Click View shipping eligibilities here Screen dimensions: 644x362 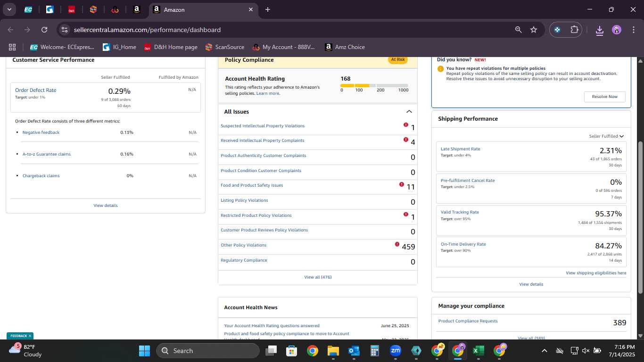596,273
